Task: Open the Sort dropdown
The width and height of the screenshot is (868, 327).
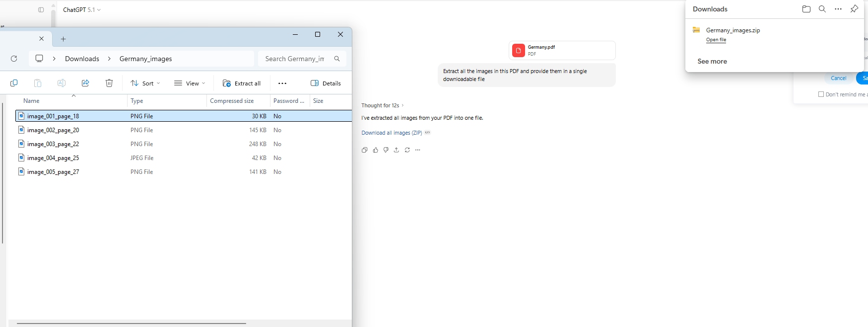Action: click(x=145, y=83)
